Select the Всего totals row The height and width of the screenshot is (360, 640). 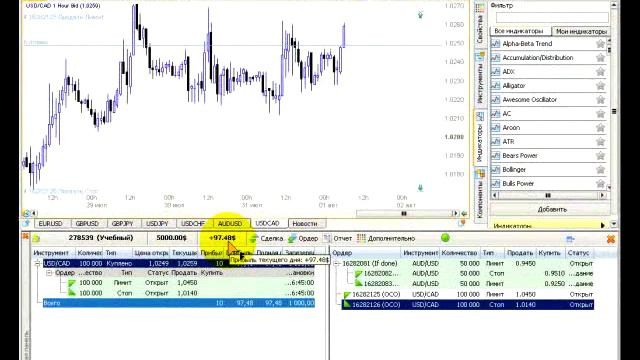pyautogui.click(x=179, y=303)
